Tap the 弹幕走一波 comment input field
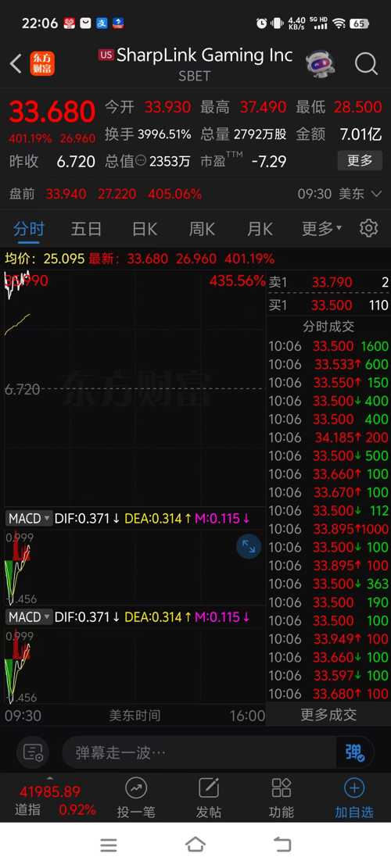Viewport: 391px width, 868px height. (x=199, y=752)
